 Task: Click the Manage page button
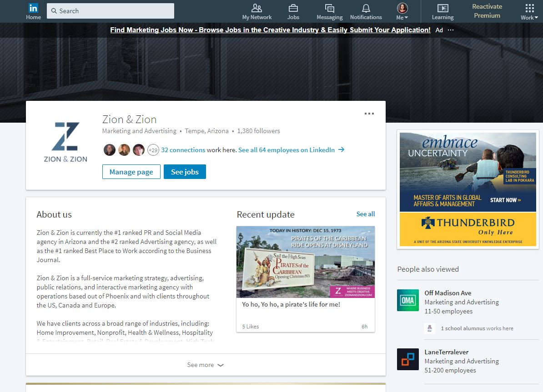(131, 172)
